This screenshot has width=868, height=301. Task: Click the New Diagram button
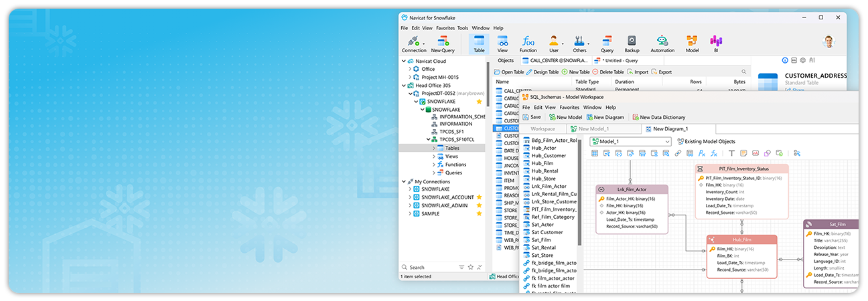(605, 117)
